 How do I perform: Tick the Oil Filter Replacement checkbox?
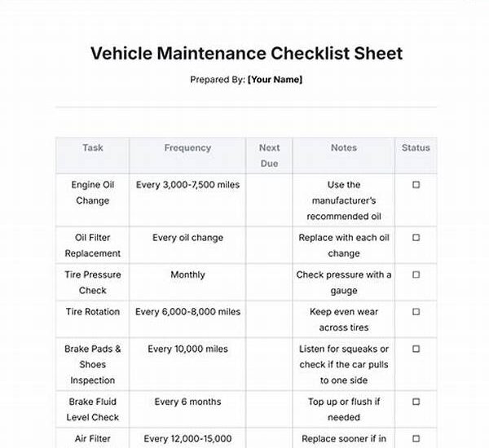click(416, 238)
